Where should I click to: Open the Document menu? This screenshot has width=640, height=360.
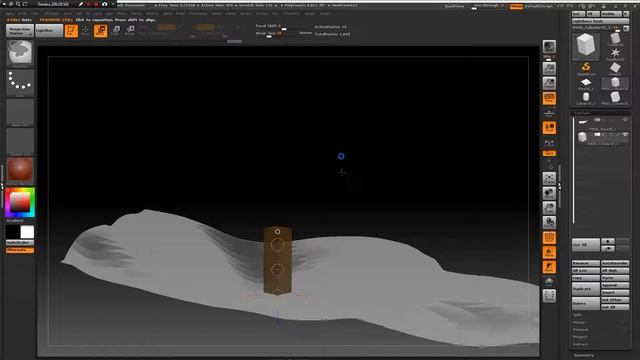pos(51,13)
